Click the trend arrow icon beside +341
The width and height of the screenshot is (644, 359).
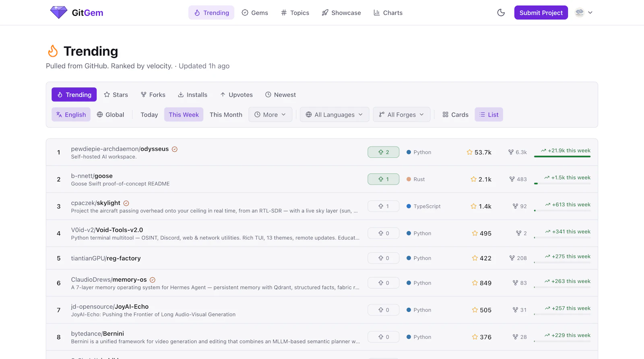coord(547,232)
